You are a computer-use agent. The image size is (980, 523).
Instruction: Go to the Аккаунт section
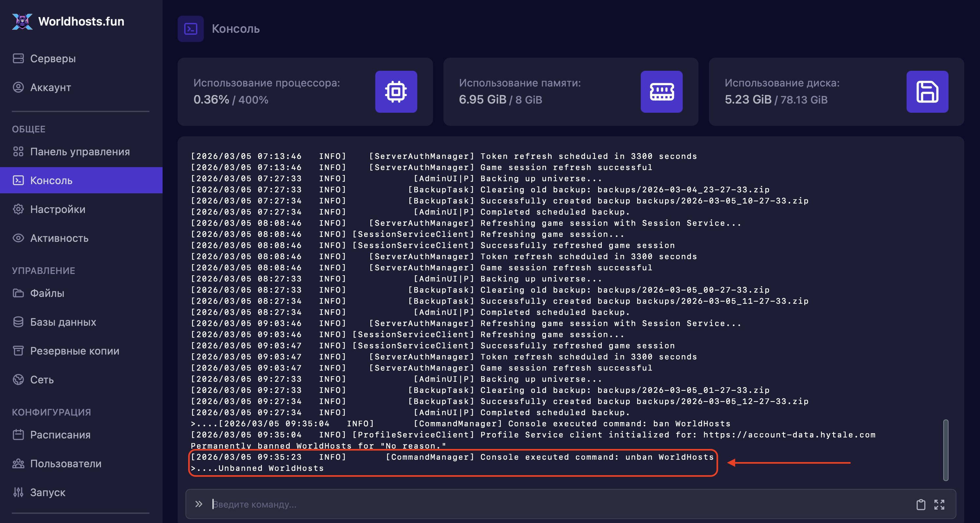50,87
